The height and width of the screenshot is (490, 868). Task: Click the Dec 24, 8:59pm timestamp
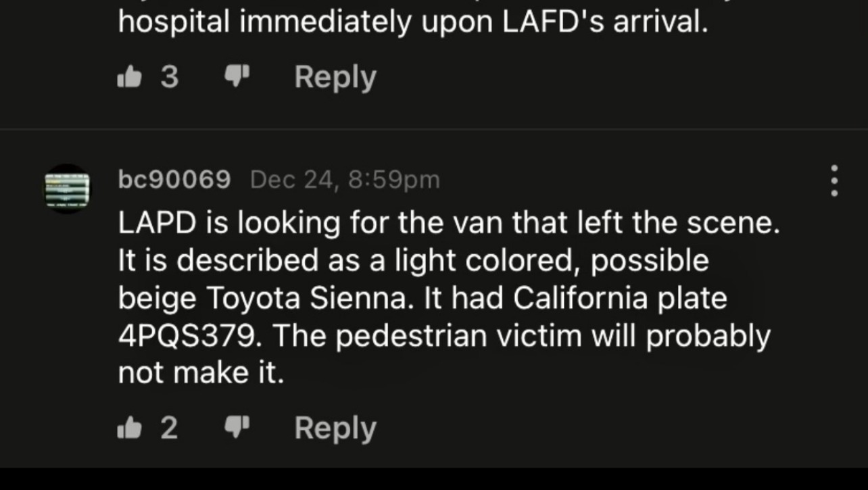click(345, 180)
